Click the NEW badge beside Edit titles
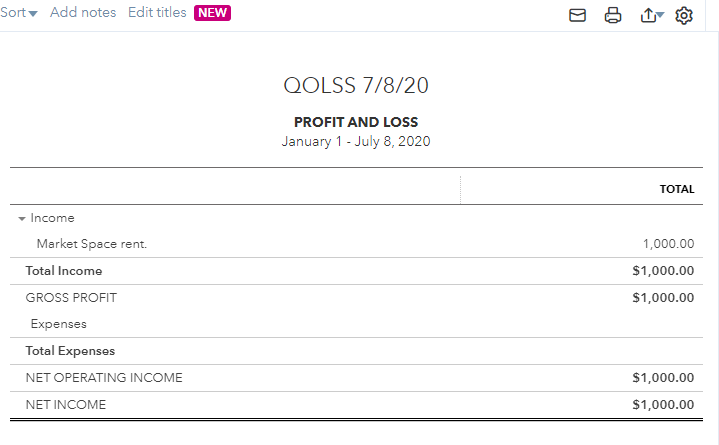Image resolution: width=719 pixels, height=445 pixels. click(212, 13)
